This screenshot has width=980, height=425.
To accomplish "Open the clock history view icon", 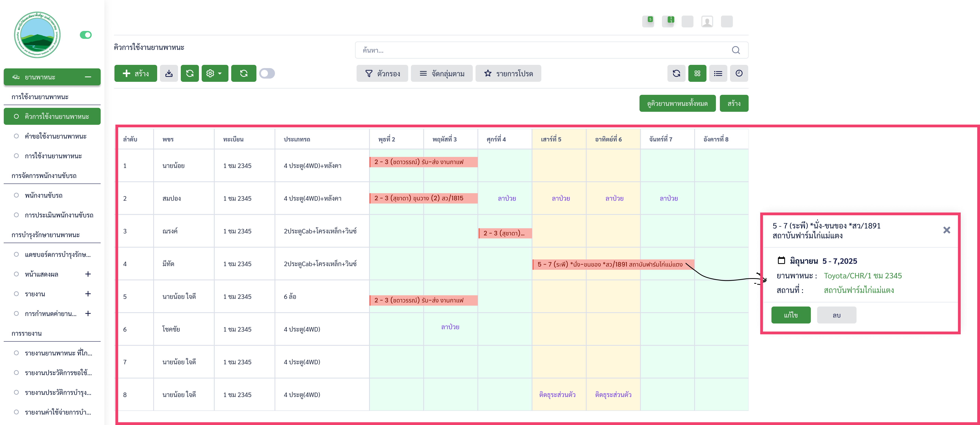I will click(x=739, y=74).
